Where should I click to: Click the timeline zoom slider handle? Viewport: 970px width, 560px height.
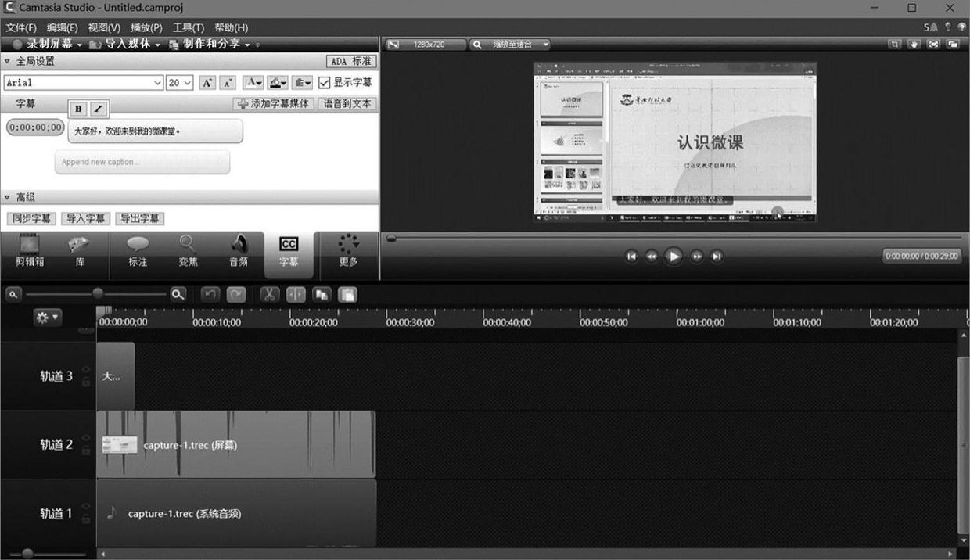(x=98, y=294)
